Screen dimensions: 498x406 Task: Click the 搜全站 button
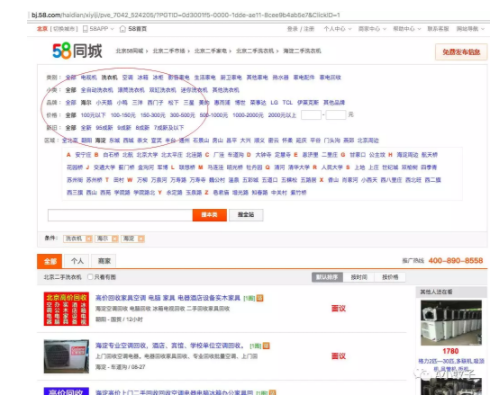pyautogui.click(x=246, y=215)
